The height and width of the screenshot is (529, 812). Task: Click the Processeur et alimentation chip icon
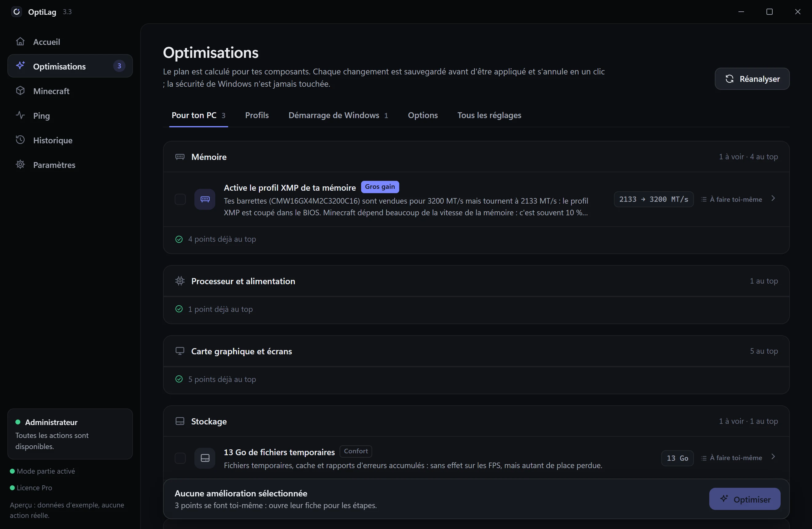point(180,281)
